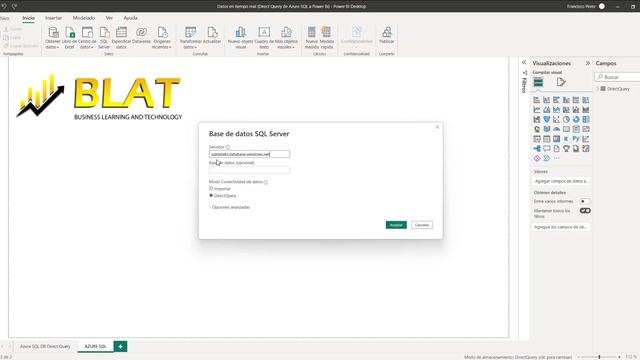Show more visuals via ellipsis
This screenshot has height=360, width=640.
click(x=556, y=158)
